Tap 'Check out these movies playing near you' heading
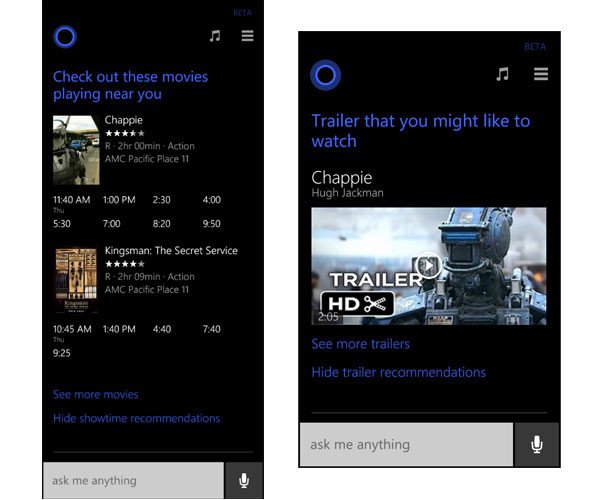This screenshot has height=500, width=600. pos(130,85)
